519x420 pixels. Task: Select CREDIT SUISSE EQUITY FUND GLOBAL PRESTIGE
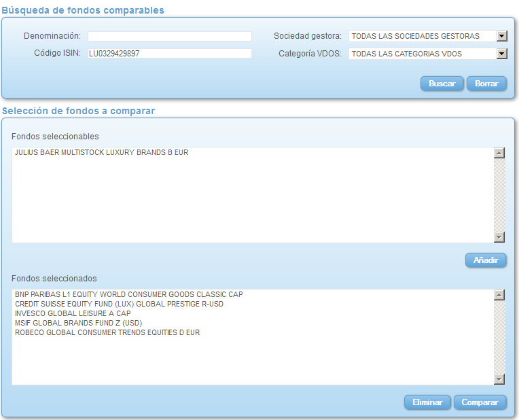[x=119, y=304]
